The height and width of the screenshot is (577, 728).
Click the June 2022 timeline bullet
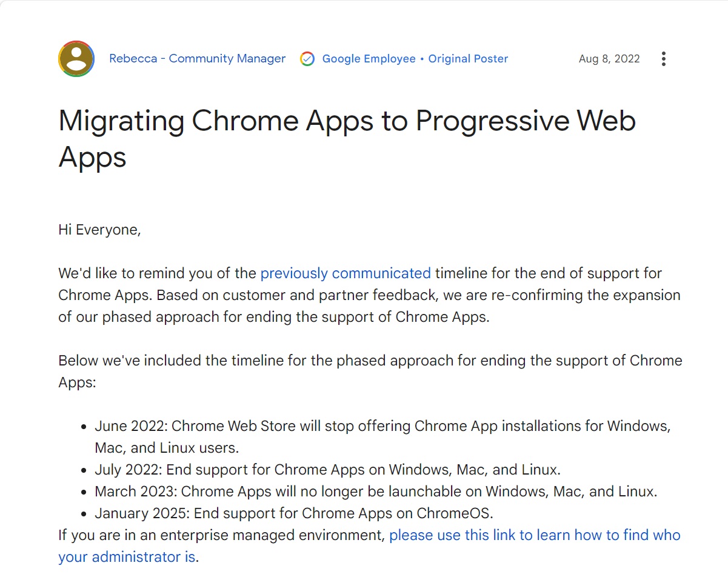(x=382, y=436)
